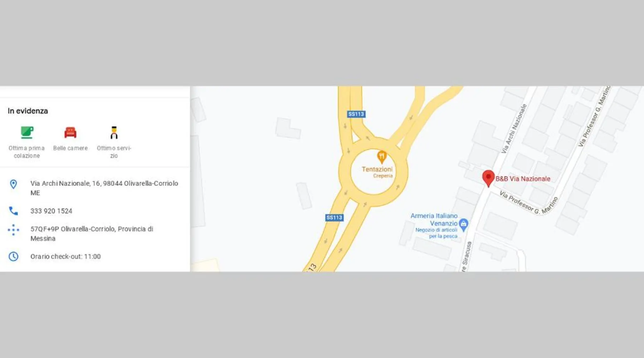Viewport: 644px width, 358px height.
Task: Select the red B&B Via Nazionale map pin
Action: 488,178
